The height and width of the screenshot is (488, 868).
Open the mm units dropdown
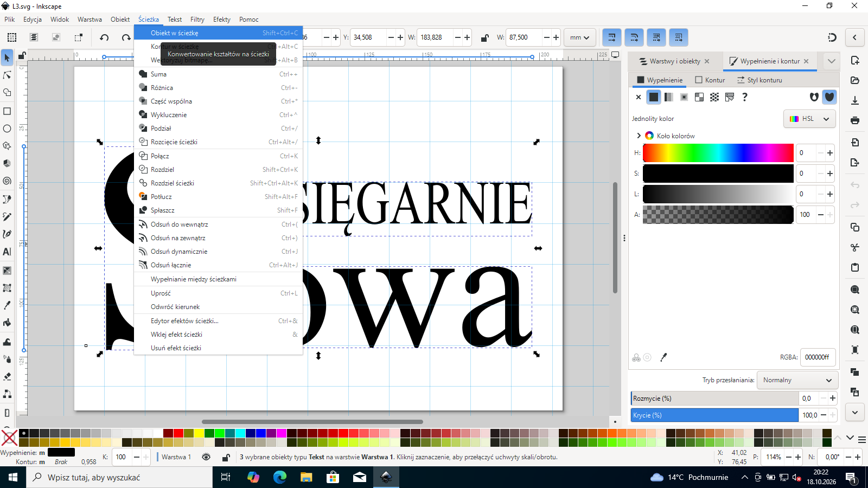(580, 37)
